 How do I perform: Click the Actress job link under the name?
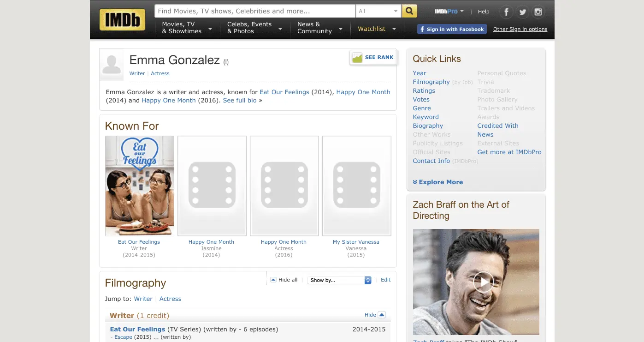(x=160, y=73)
